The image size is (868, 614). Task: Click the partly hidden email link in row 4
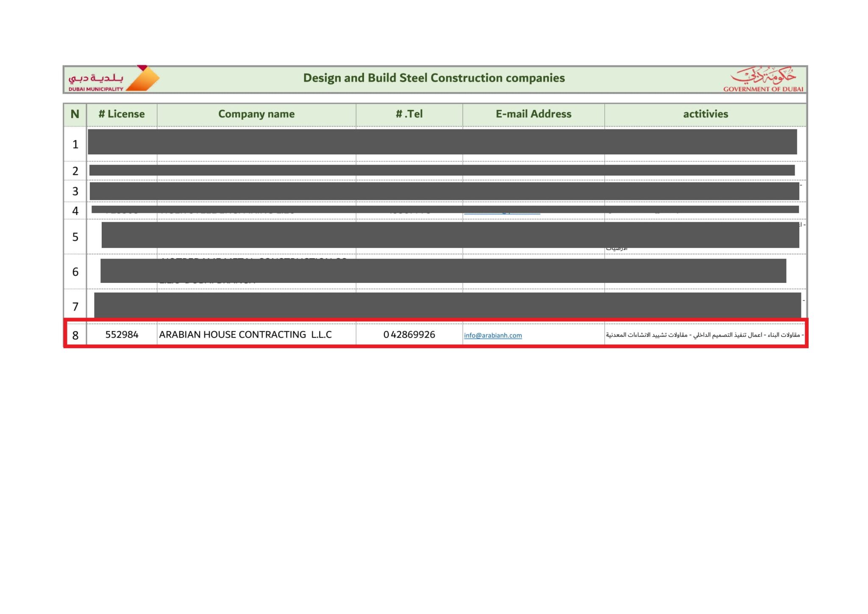[x=502, y=213]
